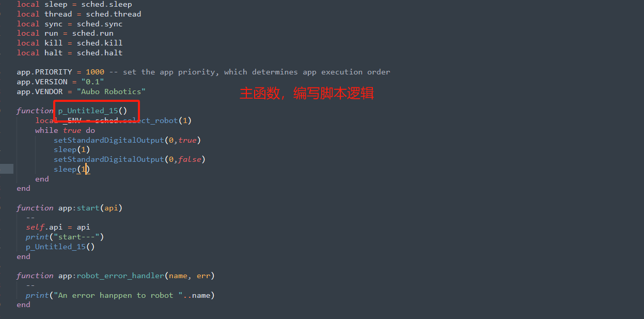The height and width of the screenshot is (319, 644).
Task: Click the p_Untitled_15 function name in the red box
Action: coord(88,111)
